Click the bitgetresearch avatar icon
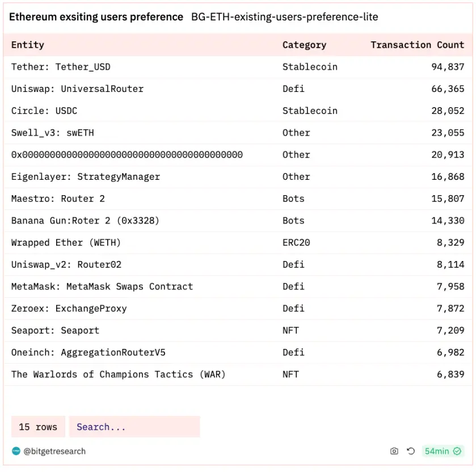 pyautogui.click(x=16, y=451)
